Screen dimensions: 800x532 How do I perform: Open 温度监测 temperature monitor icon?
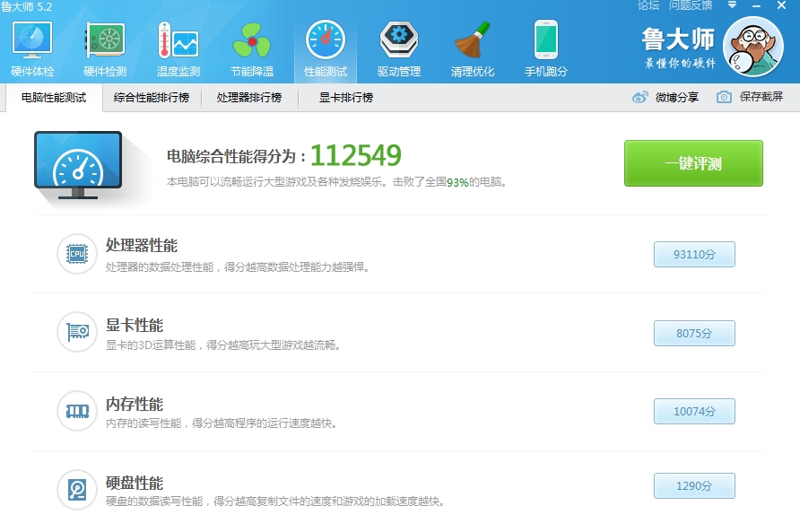pos(178,39)
